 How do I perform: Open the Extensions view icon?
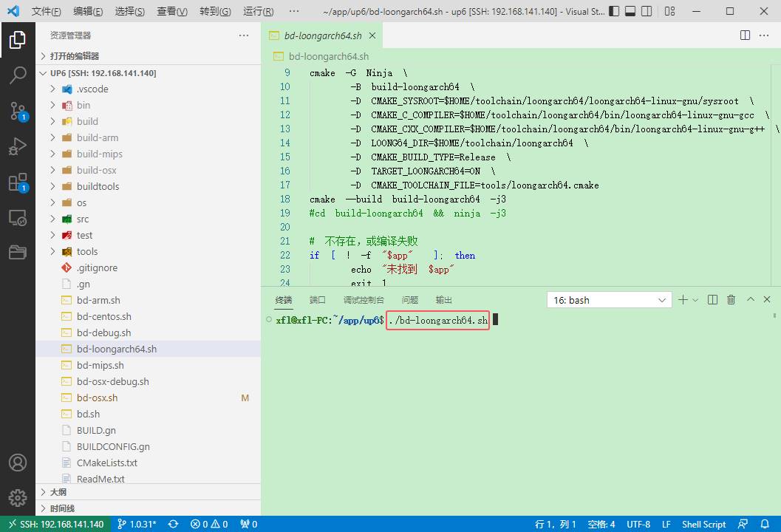(18, 183)
